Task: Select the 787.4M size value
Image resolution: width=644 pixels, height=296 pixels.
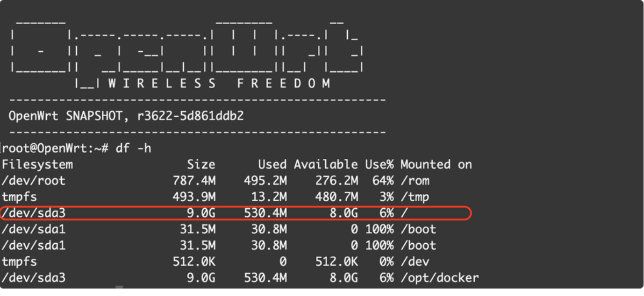Action: click(194, 181)
